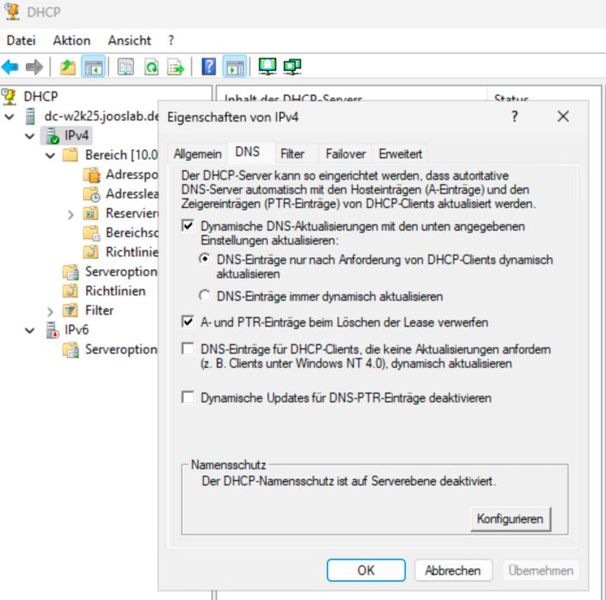Select the dc-w2k25.jooslab.de server node

[101, 116]
